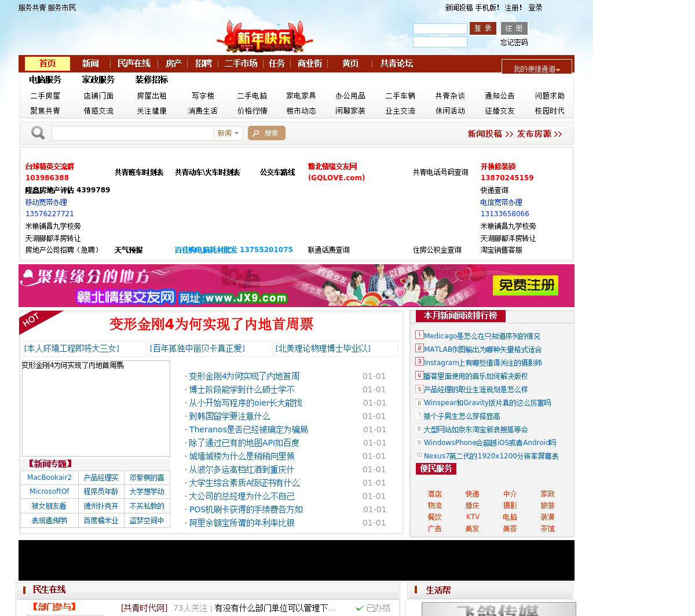The height and width of the screenshot is (616, 695).
Task: Click the 忘记密码 link
Action: (514, 42)
